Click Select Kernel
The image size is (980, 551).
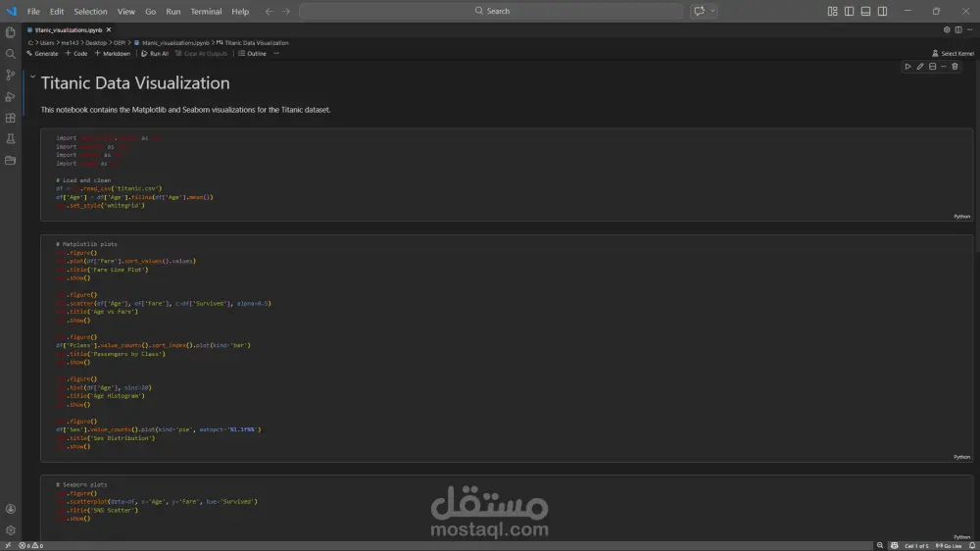click(x=953, y=54)
